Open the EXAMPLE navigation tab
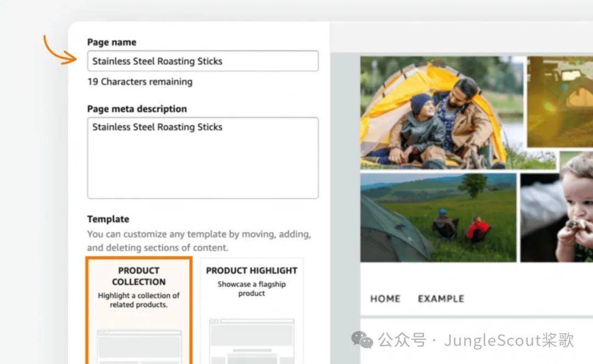Screen dimensions: 593x364 point(441,299)
